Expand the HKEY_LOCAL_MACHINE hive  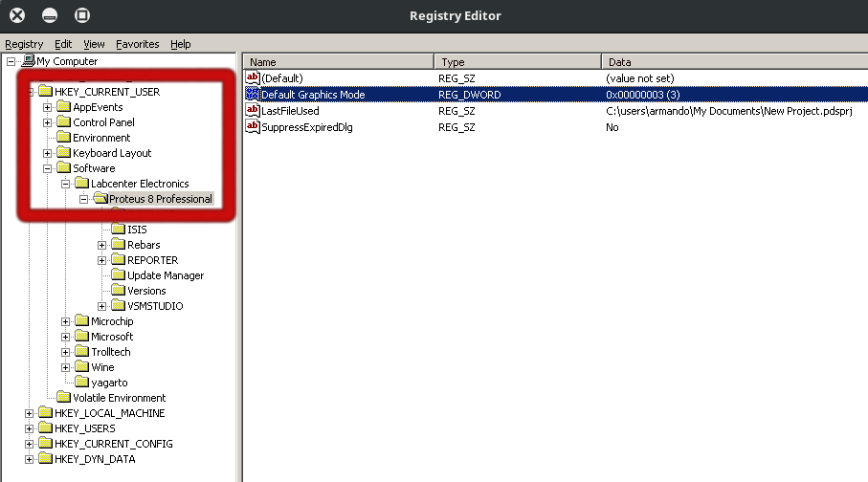click(29, 413)
